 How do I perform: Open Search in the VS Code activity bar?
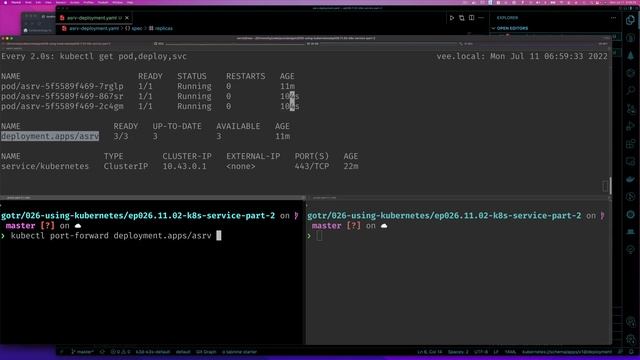tap(631, 90)
